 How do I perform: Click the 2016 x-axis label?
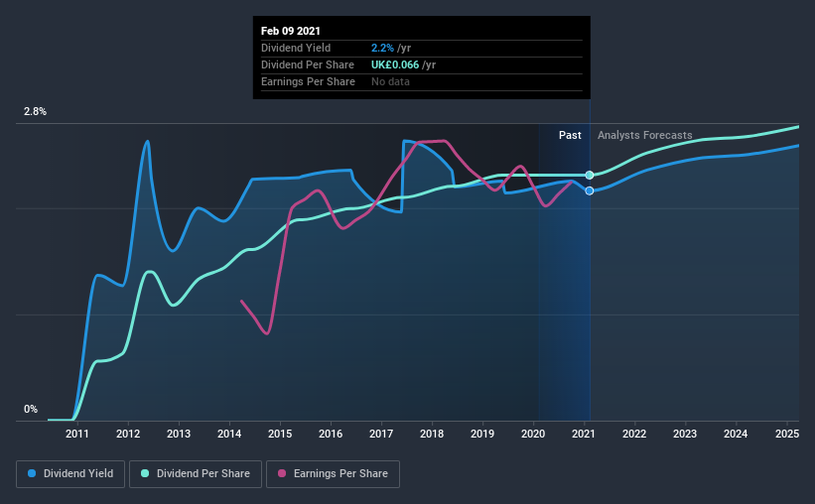pyautogui.click(x=331, y=434)
